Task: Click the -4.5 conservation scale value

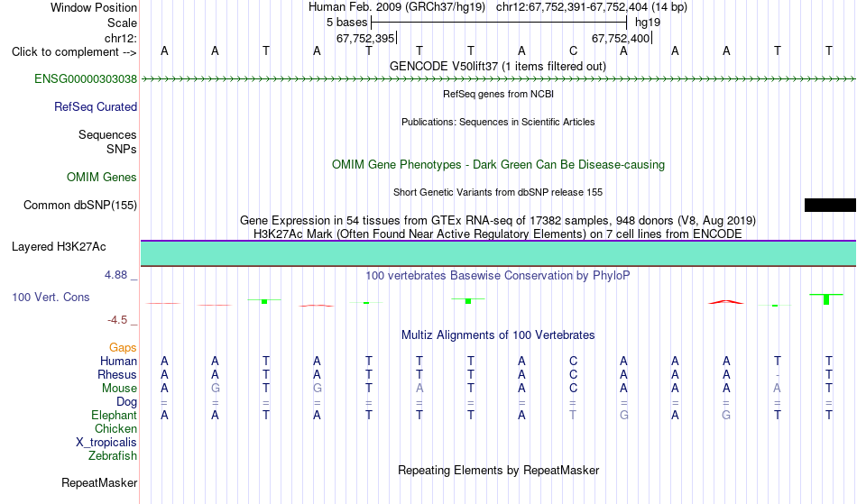Action: (117, 320)
